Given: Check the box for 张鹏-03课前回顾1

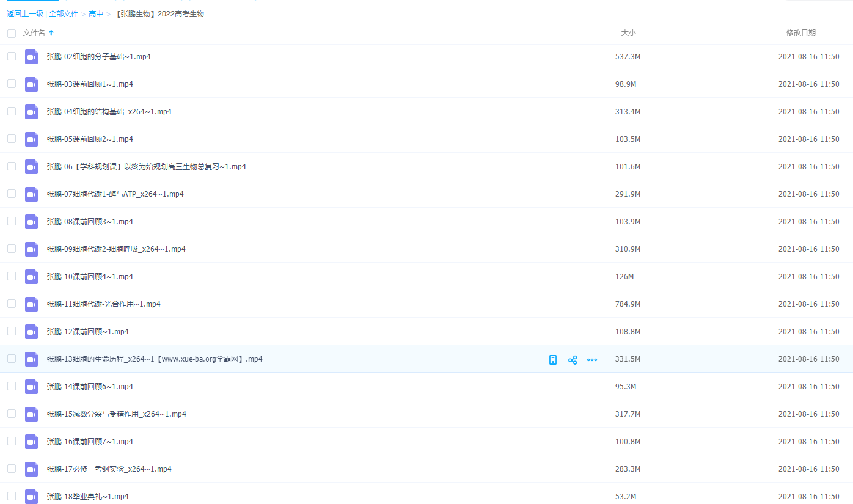Looking at the screenshot, I should click(x=12, y=84).
